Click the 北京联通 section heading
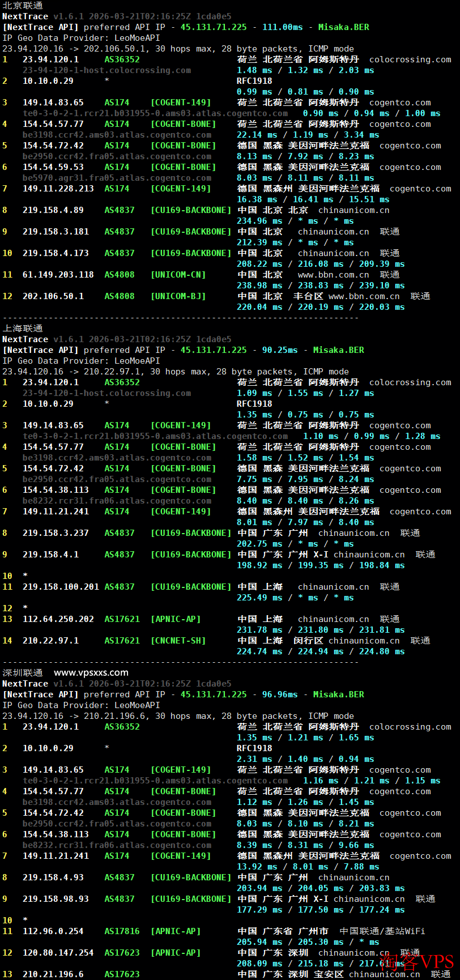This screenshot has width=460, height=980. (x=23, y=5)
